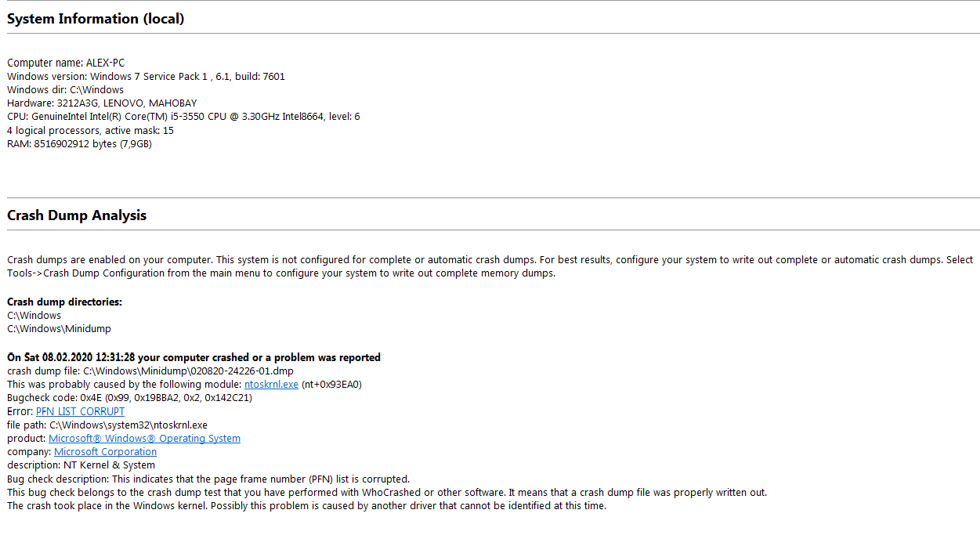Click the Bug check description sentence
Screen dimensions: 980x546
point(208,479)
